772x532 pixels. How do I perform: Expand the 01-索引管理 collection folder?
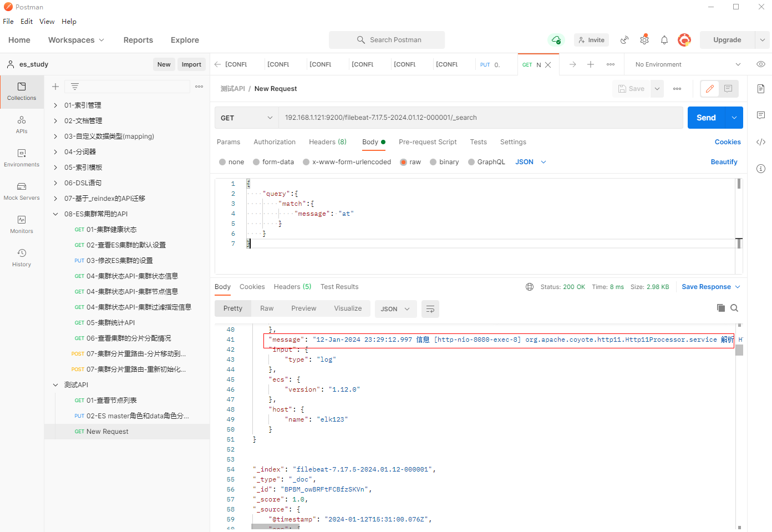(55, 105)
